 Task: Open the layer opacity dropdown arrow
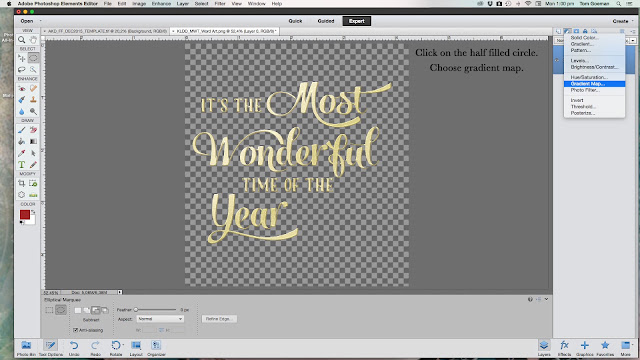pos(633,41)
